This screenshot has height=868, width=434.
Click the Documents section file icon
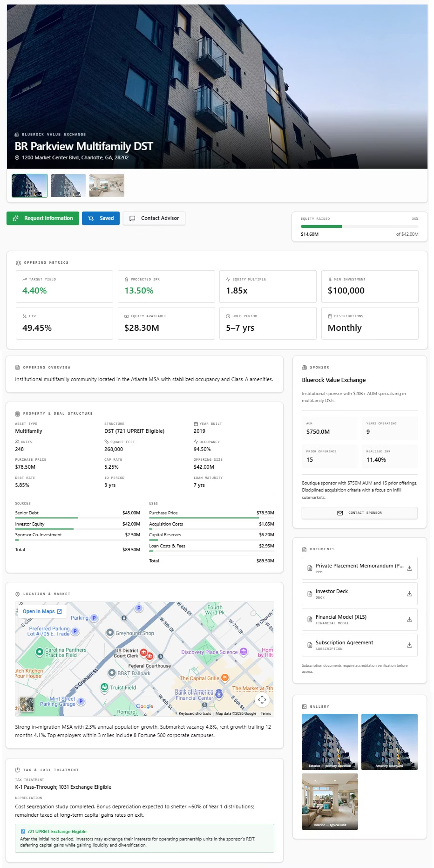tap(305, 549)
